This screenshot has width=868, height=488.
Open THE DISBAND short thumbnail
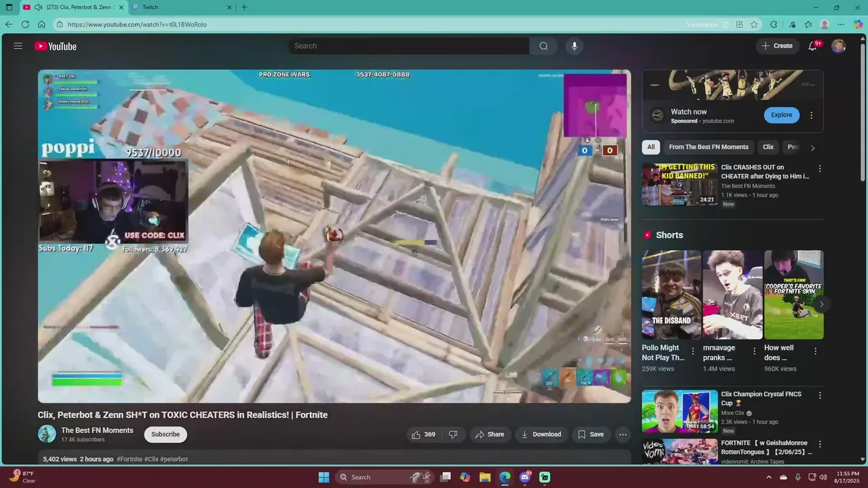point(671,295)
